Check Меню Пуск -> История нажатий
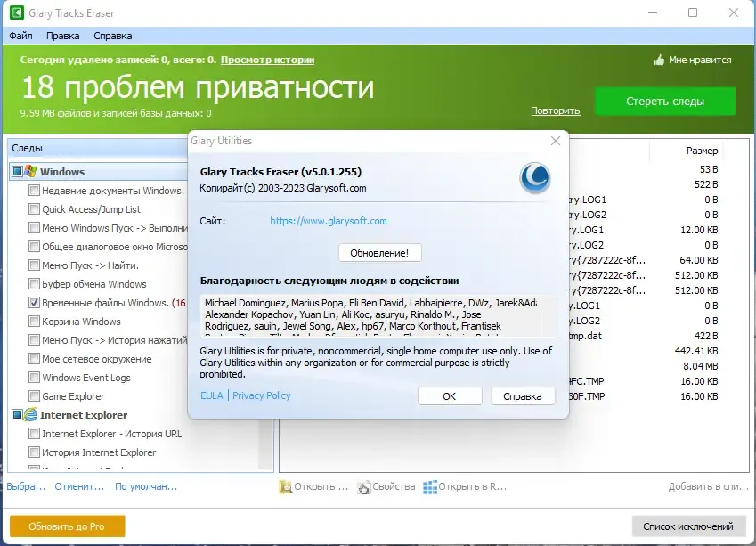This screenshot has width=756, height=546. 34,340
